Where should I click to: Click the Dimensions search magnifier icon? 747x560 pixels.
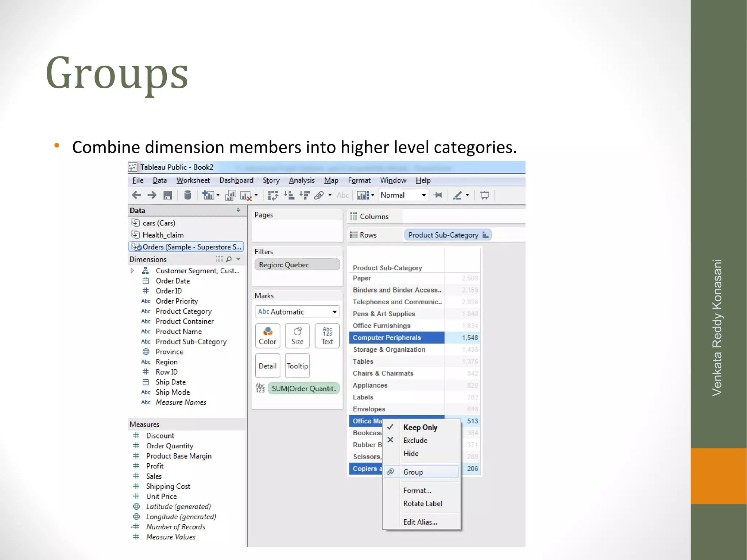tap(229, 259)
